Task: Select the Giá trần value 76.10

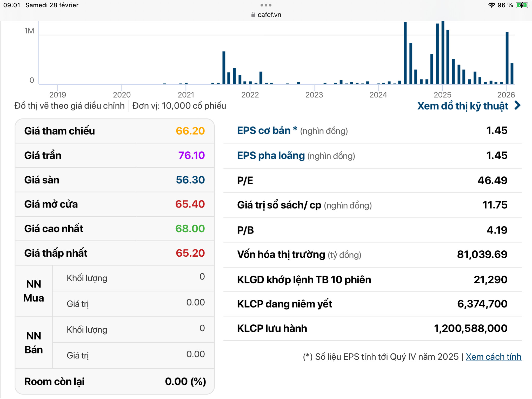Action: click(x=191, y=155)
